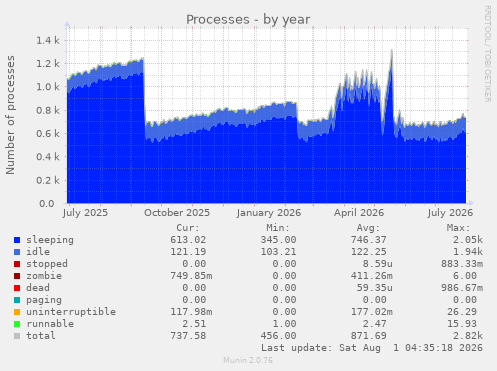
Task: Select the 'paging' legend label
Action: coord(44,300)
